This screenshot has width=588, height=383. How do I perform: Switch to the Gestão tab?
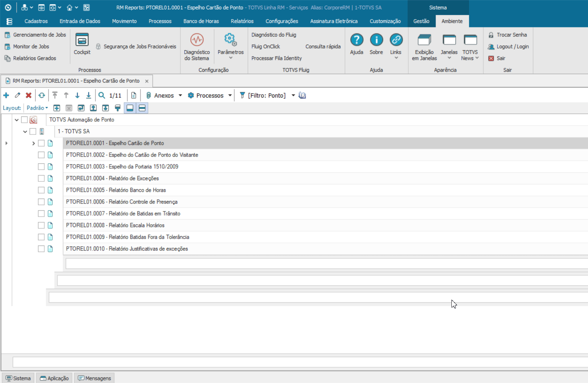click(x=421, y=21)
